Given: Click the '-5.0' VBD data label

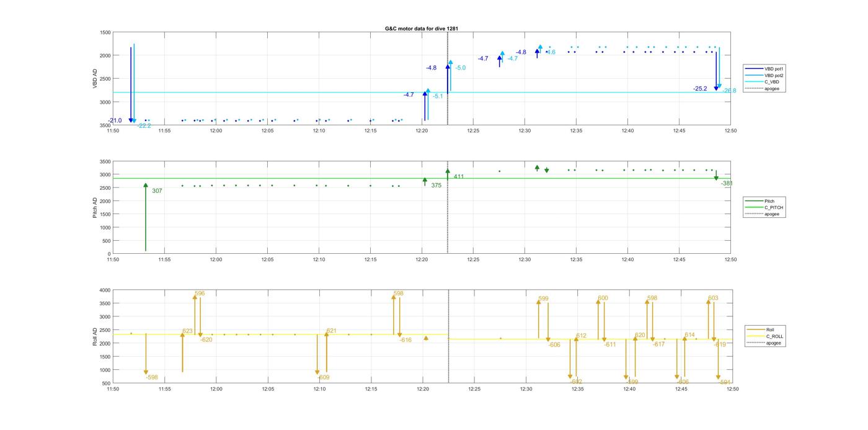Looking at the screenshot, I should click(460, 68).
